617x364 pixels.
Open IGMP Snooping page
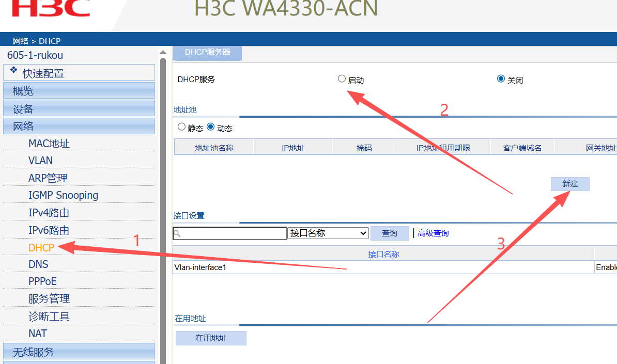coord(64,195)
